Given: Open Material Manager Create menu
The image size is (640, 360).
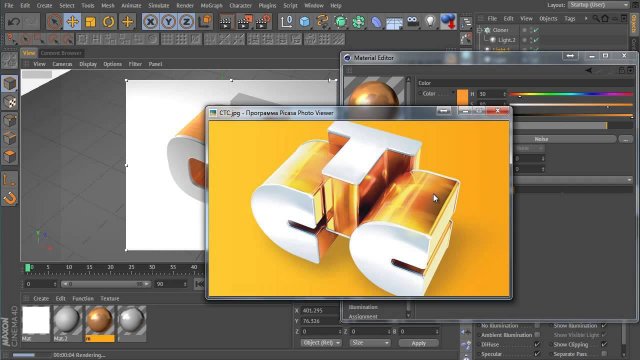Looking at the screenshot, I should (x=41, y=298).
